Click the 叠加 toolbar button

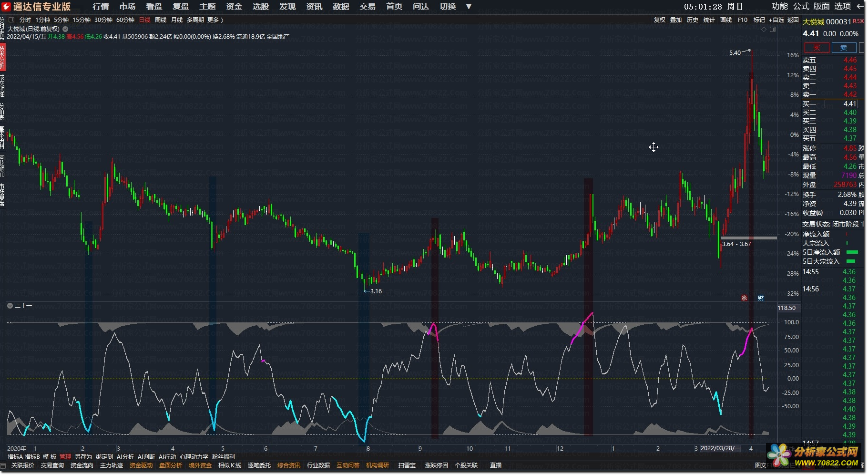pyautogui.click(x=676, y=20)
